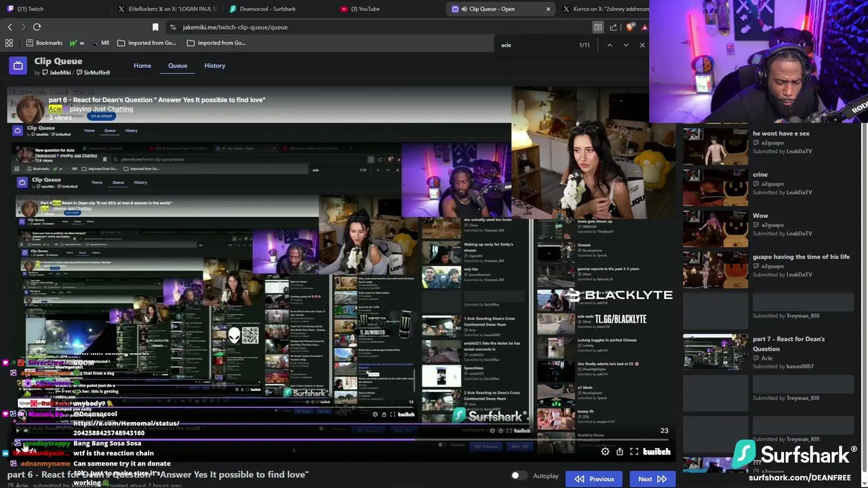
Task: Click the highlighted Acie channel name
Action: (55, 108)
